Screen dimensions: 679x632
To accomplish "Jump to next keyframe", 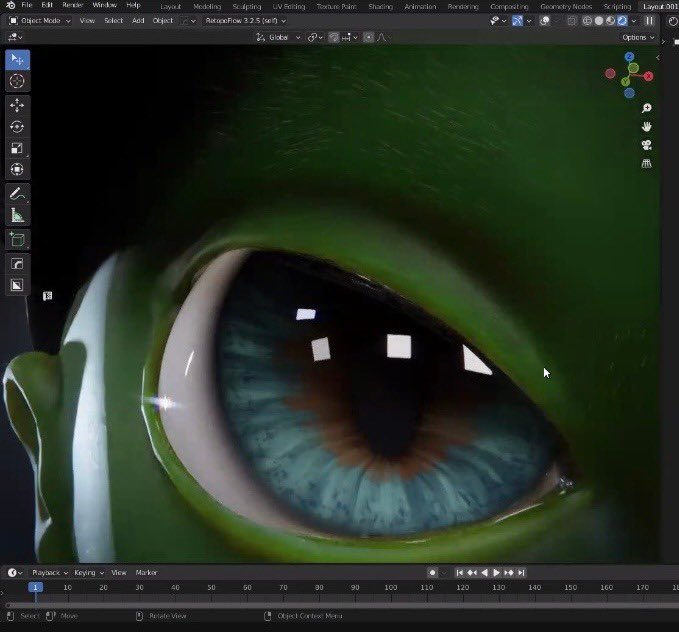I will (x=509, y=573).
